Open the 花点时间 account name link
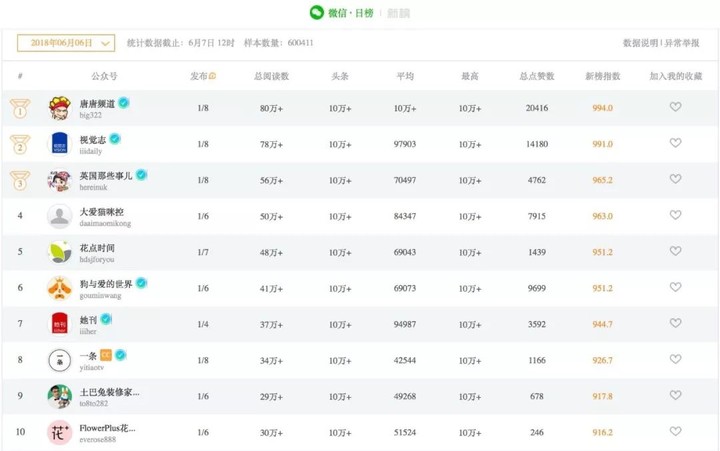The width and height of the screenshot is (720, 451). (x=97, y=248)
